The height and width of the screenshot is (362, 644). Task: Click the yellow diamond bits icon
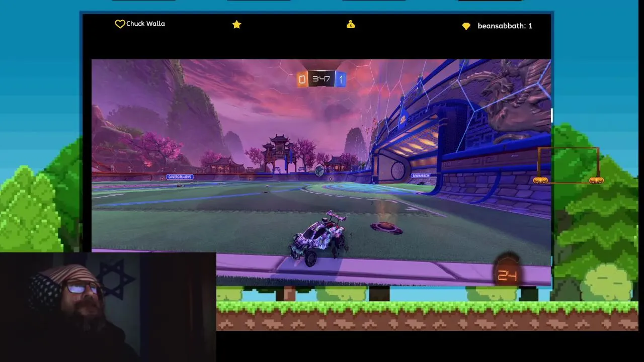point(466,26)
